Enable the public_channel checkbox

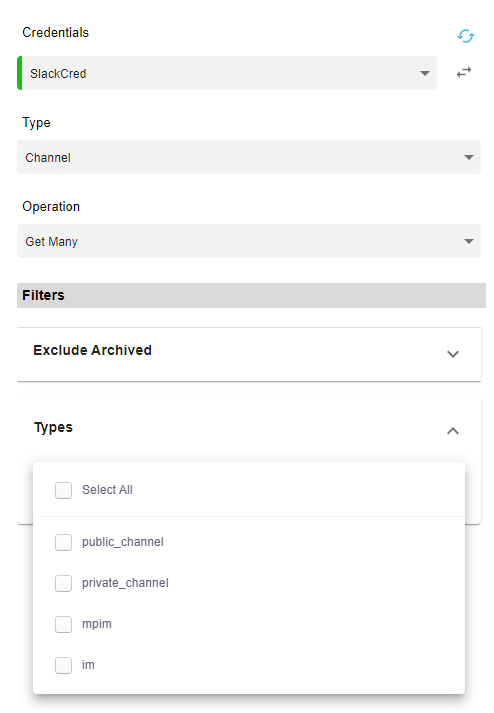click(x=63, y=542)
